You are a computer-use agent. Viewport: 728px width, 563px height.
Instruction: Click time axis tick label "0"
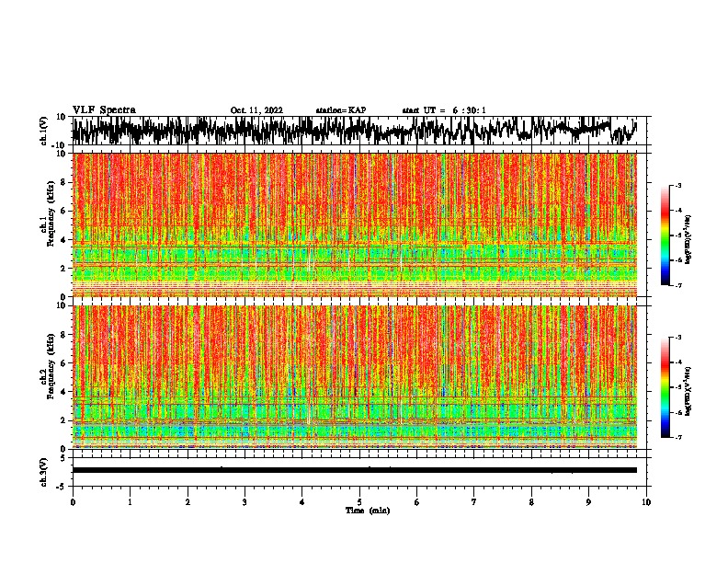(73, 502)
